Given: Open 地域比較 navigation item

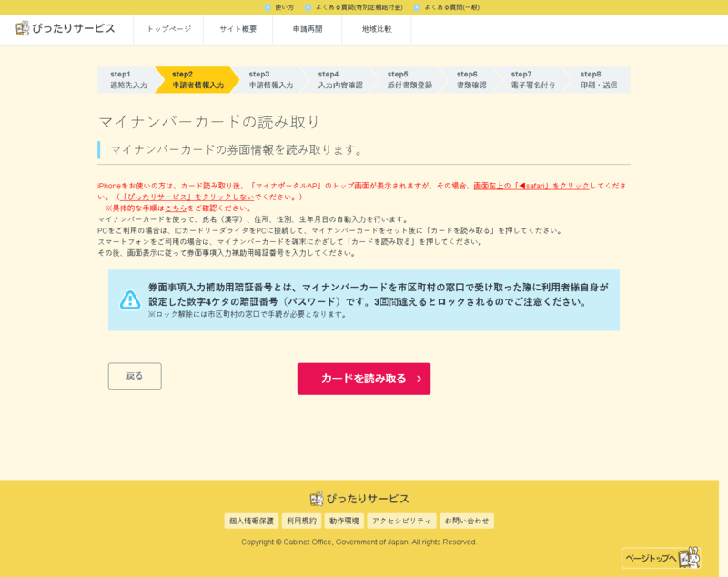Looking at the screenshot, I should [377, 29].
